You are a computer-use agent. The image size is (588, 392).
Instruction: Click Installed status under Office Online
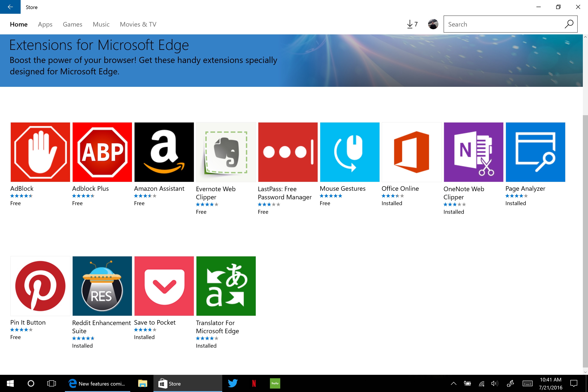[x=392, y=203]
